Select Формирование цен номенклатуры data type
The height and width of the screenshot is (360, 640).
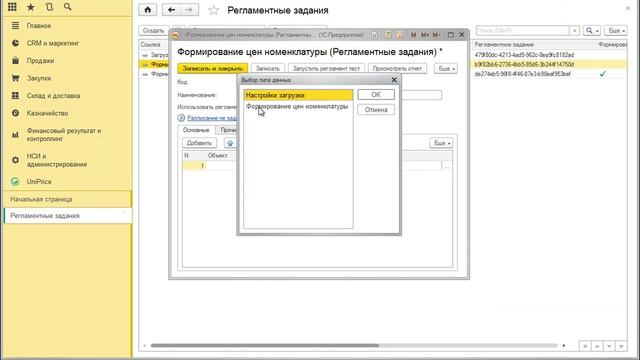pos(297,106)
